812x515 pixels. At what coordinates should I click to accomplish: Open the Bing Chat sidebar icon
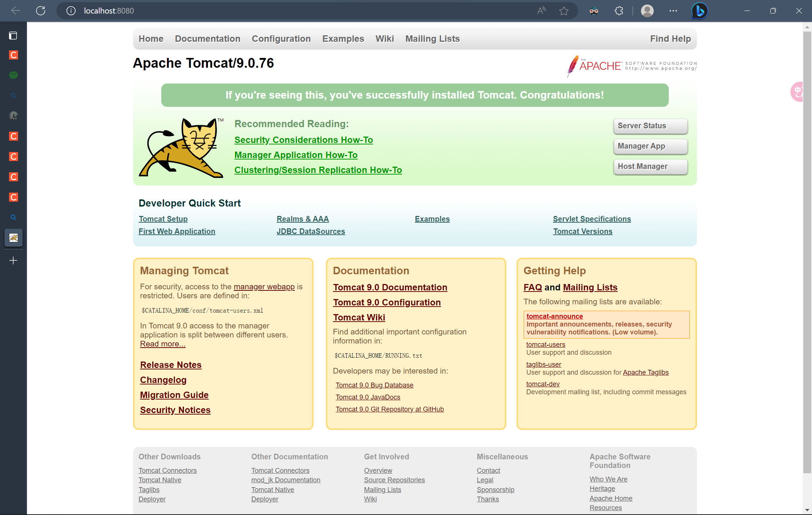click(x=699, y=11)
